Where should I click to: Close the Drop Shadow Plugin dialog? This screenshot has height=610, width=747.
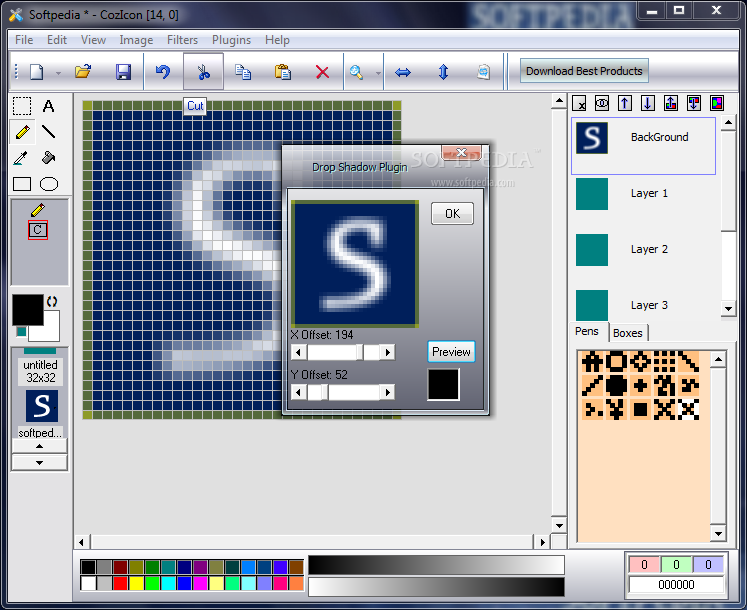(x=462, y=152)
